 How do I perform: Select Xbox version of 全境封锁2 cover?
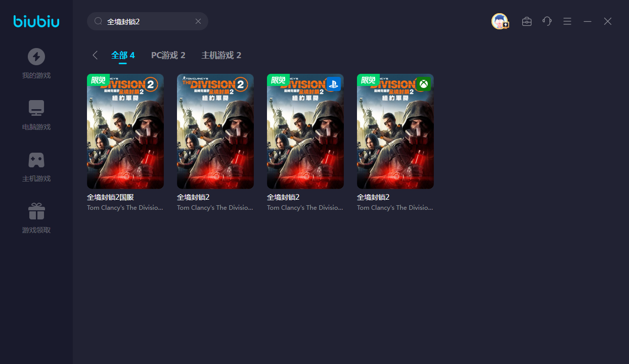click(395, 131)
